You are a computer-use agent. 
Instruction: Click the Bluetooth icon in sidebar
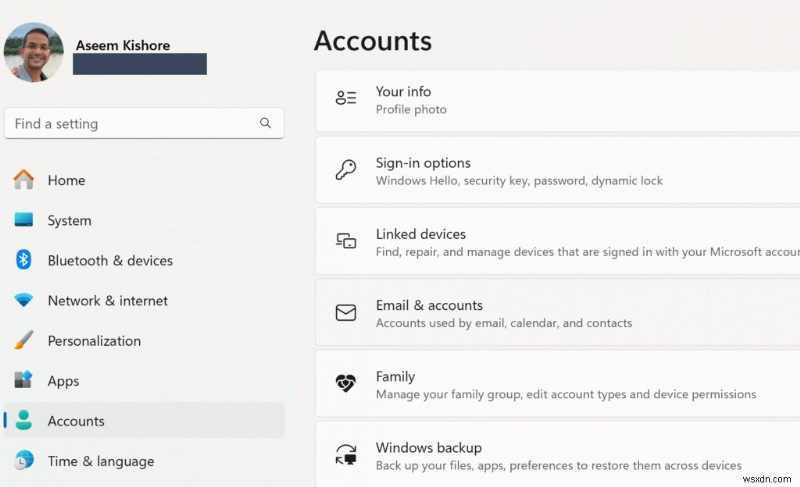23,260
